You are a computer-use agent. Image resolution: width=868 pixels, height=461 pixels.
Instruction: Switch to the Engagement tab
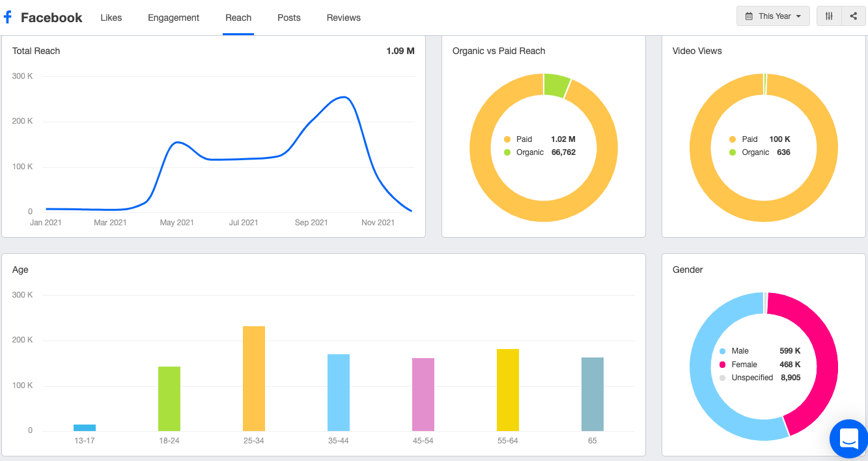[174, 18]
